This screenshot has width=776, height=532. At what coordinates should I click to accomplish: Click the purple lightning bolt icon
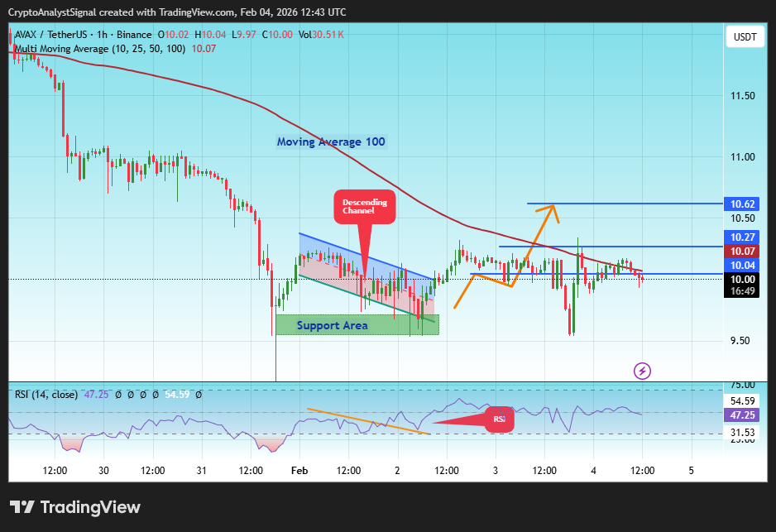642,371
